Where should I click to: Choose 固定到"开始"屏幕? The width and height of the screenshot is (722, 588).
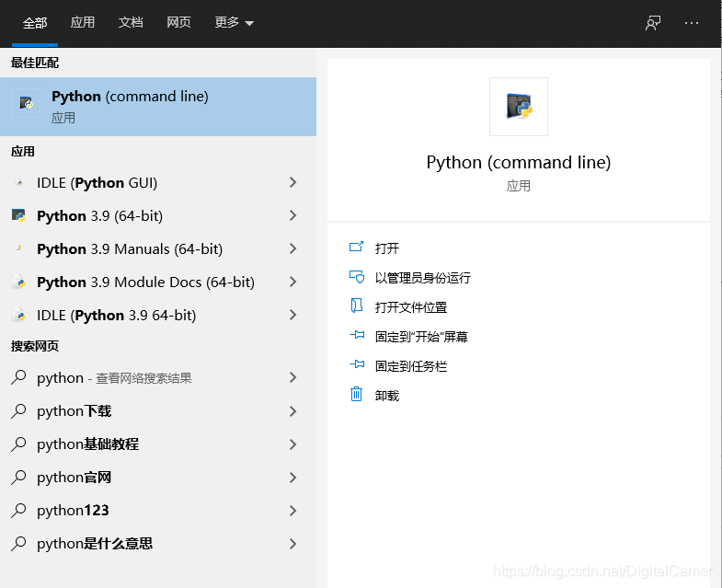421,337
